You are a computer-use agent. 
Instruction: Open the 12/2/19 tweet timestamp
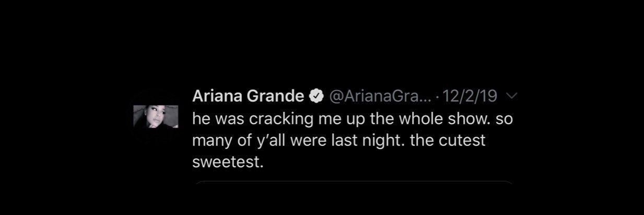point(470,96)
